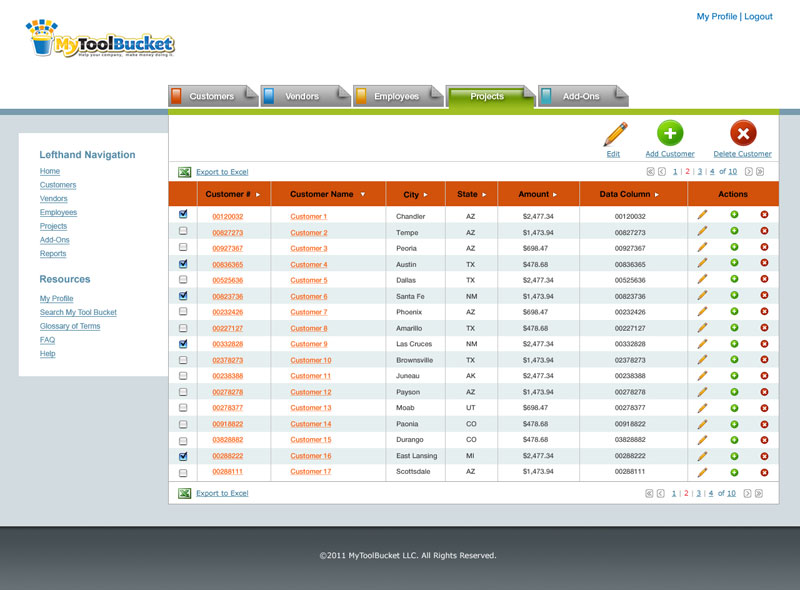Open the Add-Ons tab

click(580, 97)
